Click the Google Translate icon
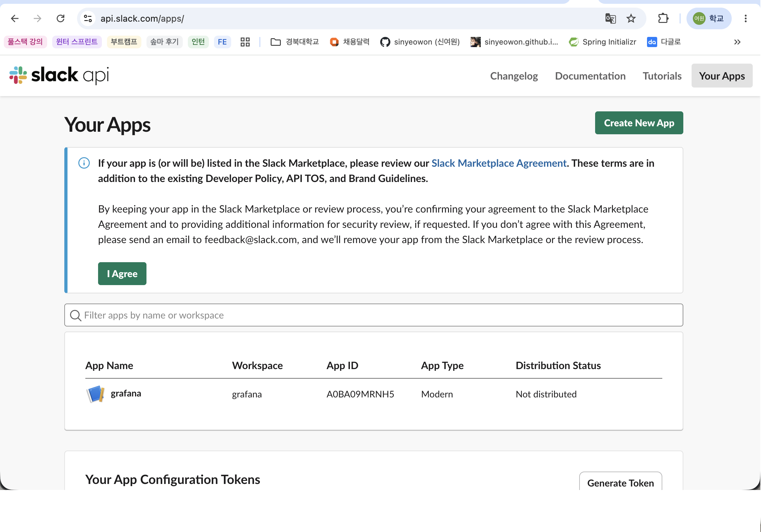This screenshot has height=532, width=761. 610,18
